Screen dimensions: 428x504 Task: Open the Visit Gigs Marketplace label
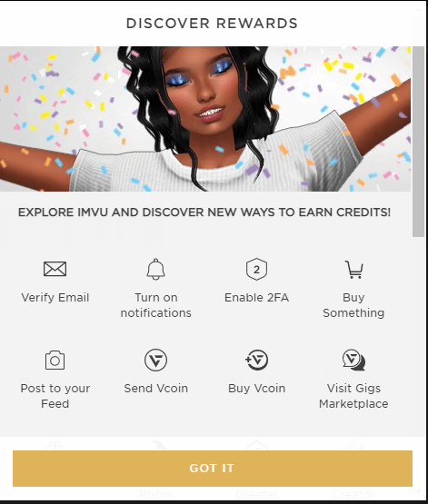click(x=353, y=396)
